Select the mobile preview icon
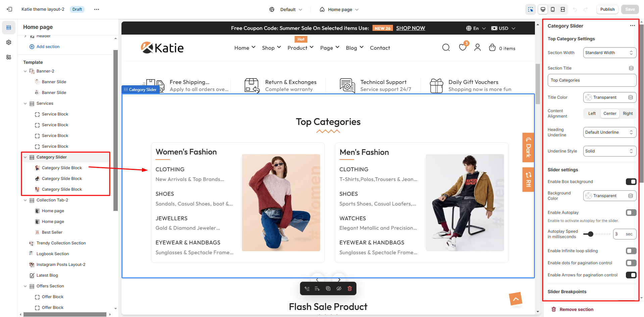644x317 pixels. (553, 9)
